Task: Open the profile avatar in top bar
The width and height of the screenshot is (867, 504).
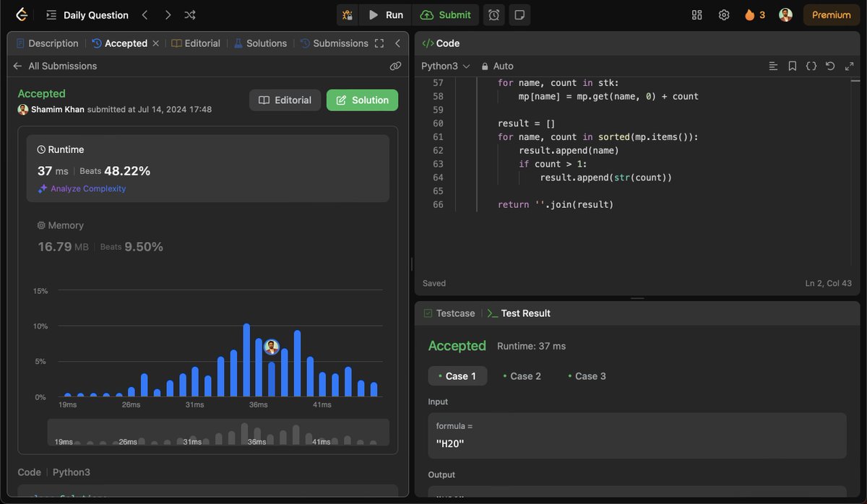Action: (785, 15)
